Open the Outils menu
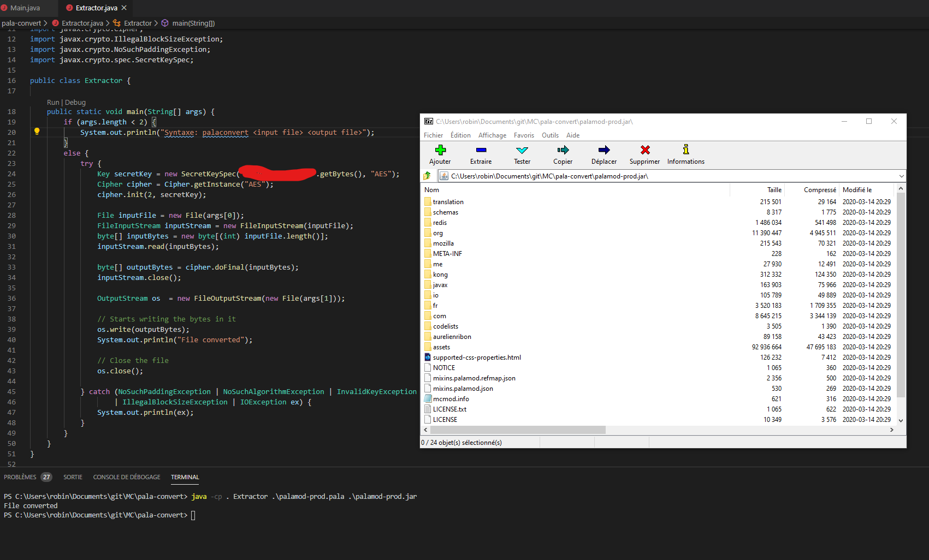The height and width of the screenshot is (560, 929). [x=550, y=135]
